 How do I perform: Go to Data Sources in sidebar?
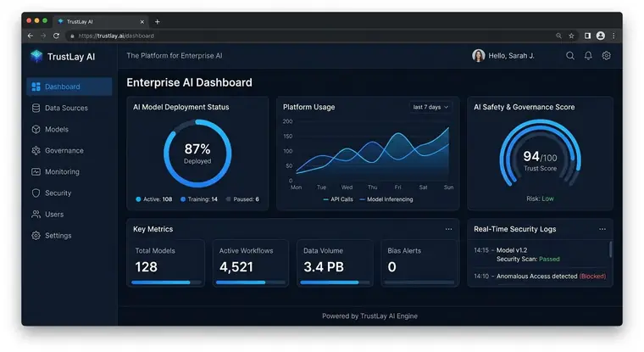pos(69,109)
